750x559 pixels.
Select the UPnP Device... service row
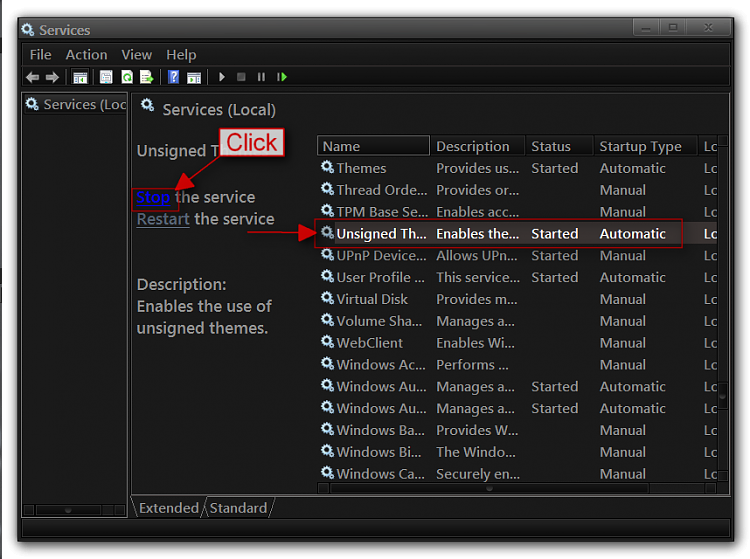click(518, 255)
